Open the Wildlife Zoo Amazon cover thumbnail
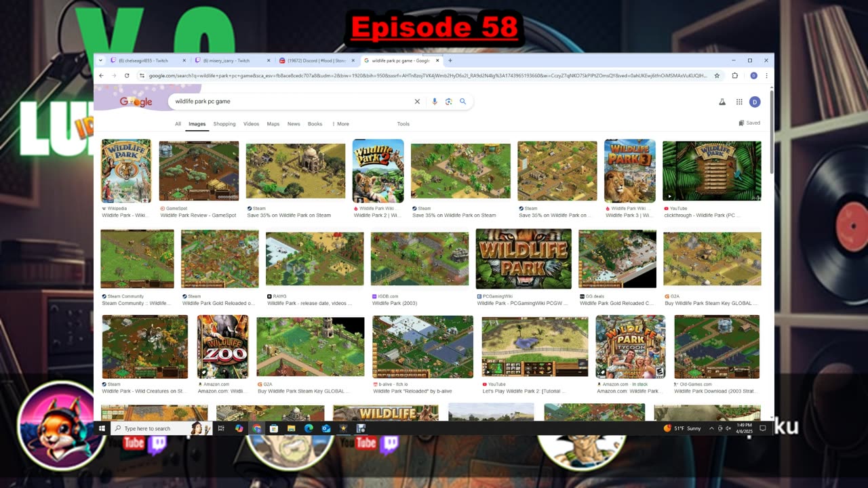This screenshot has width=868, height=488. point(222,346)
